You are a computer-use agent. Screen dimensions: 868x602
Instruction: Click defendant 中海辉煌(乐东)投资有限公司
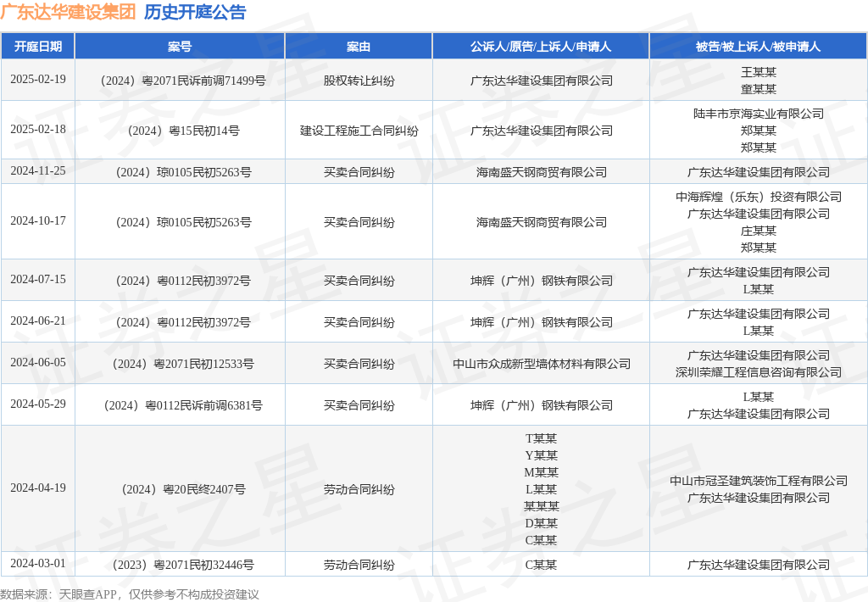(759, 197)
